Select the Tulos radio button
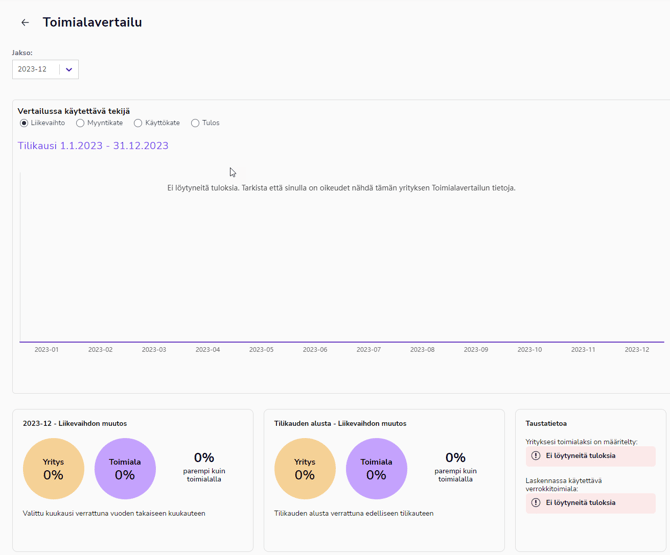 (x=195, y=123)
